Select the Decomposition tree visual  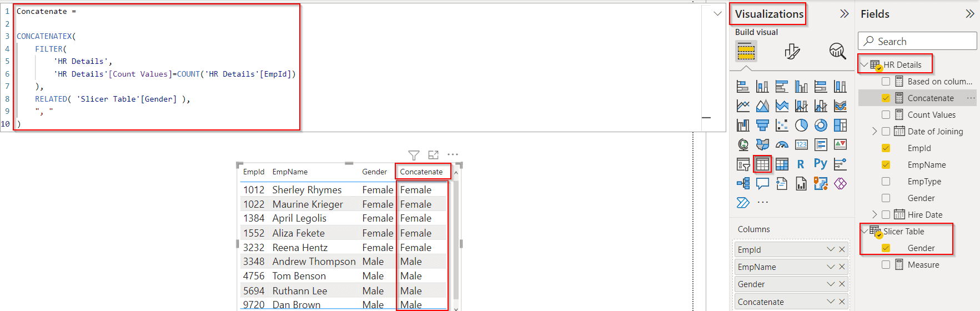[743, 183]
